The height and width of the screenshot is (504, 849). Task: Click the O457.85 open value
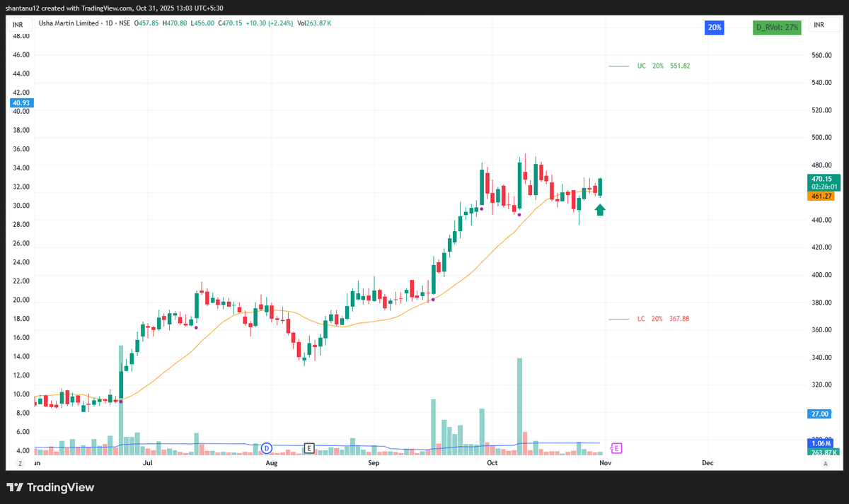(147, 23)
